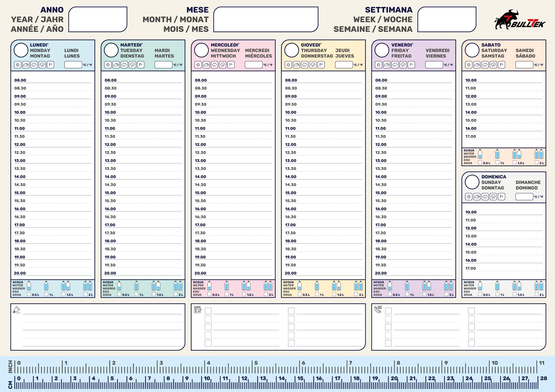Check the 0,5 L water box for Monday

[x=29, y=294]
